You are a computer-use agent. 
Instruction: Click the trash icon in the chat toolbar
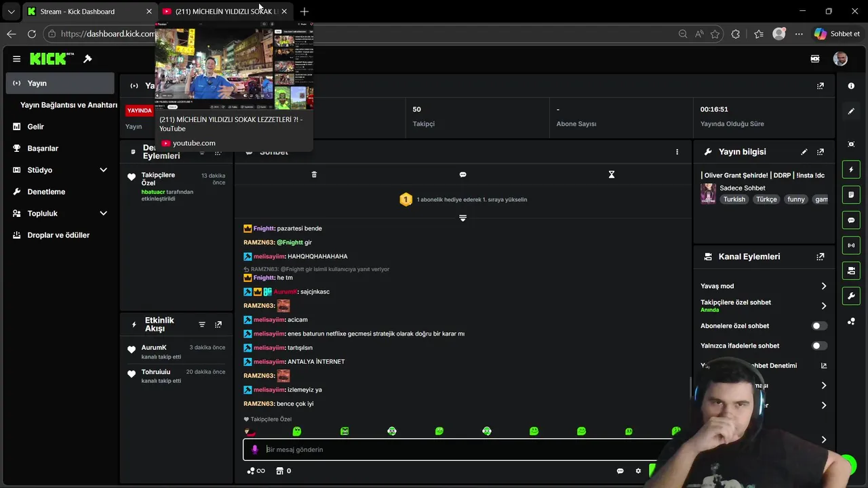click(x=314, y=174)
